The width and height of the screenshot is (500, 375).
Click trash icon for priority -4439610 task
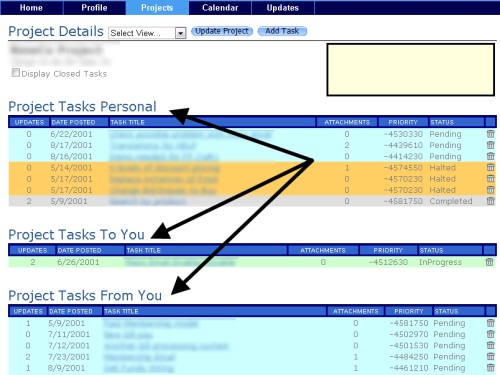click(x=490, y=145)
